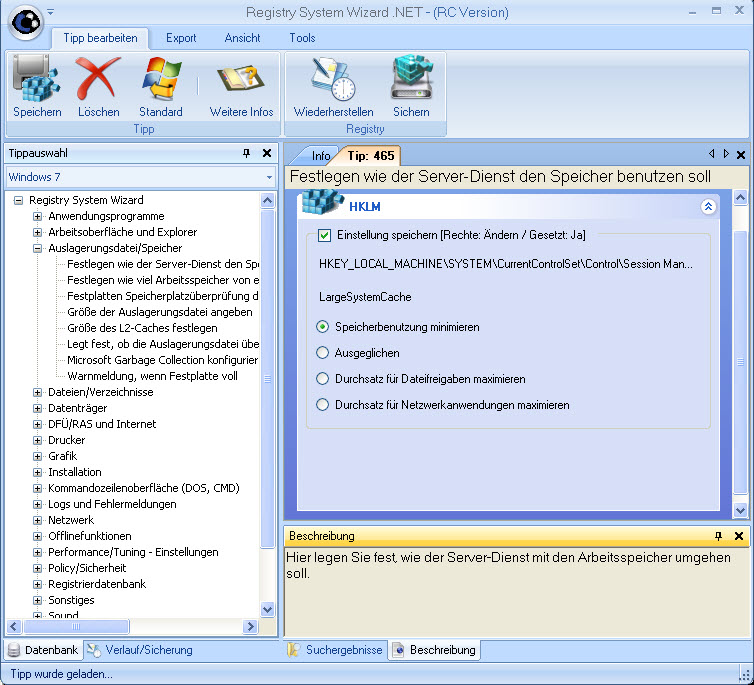The height and width of the screenshot is (685, 754).
Task: Switch to the Info document tab
Action: (320, 156)
